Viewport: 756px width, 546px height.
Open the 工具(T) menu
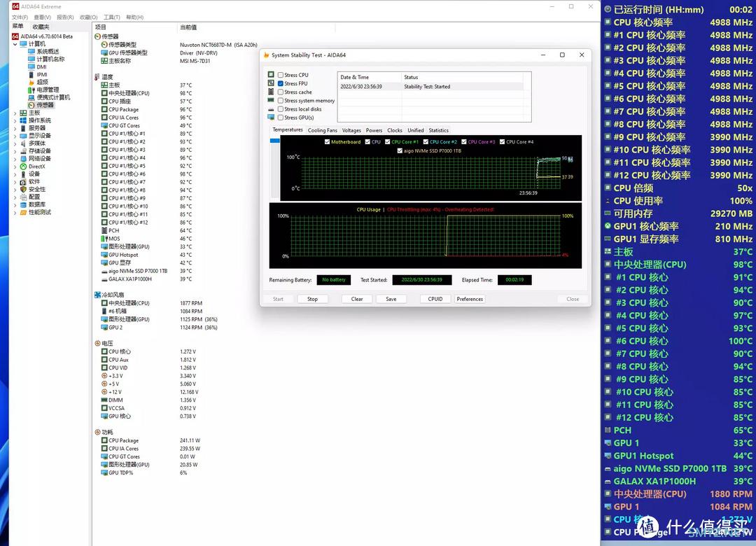112,17
